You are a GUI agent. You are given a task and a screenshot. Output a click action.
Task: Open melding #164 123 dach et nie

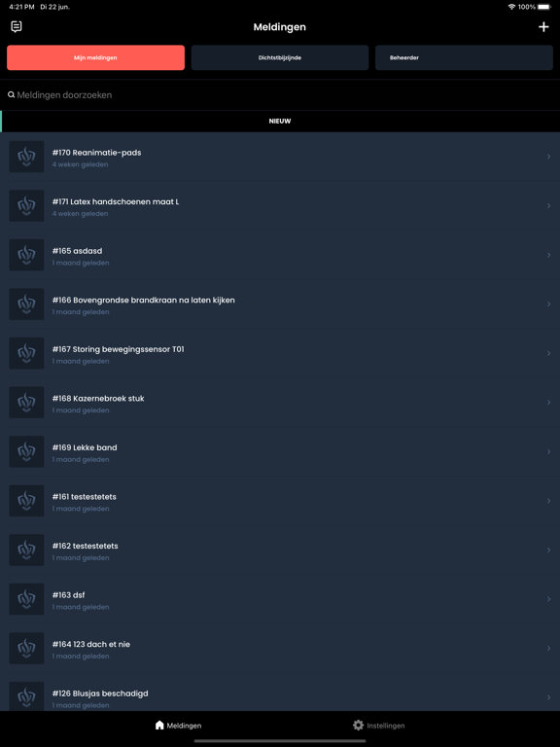(280, 648)
